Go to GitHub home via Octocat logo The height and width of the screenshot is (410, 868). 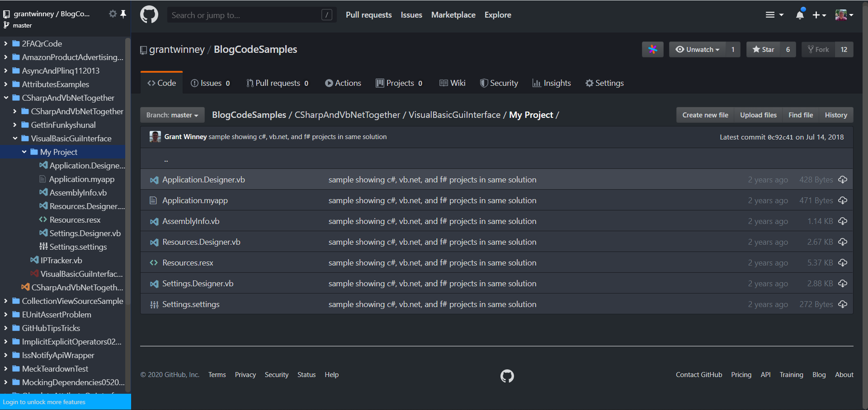pos(149,15)
